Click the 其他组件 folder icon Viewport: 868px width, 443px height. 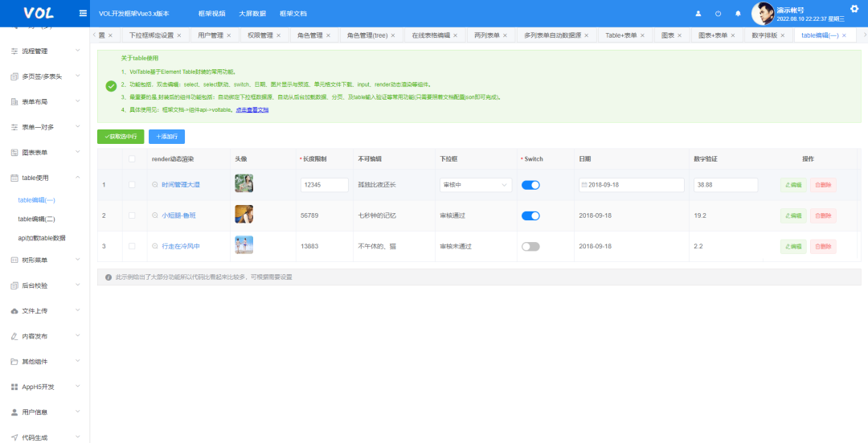[14, 362]
